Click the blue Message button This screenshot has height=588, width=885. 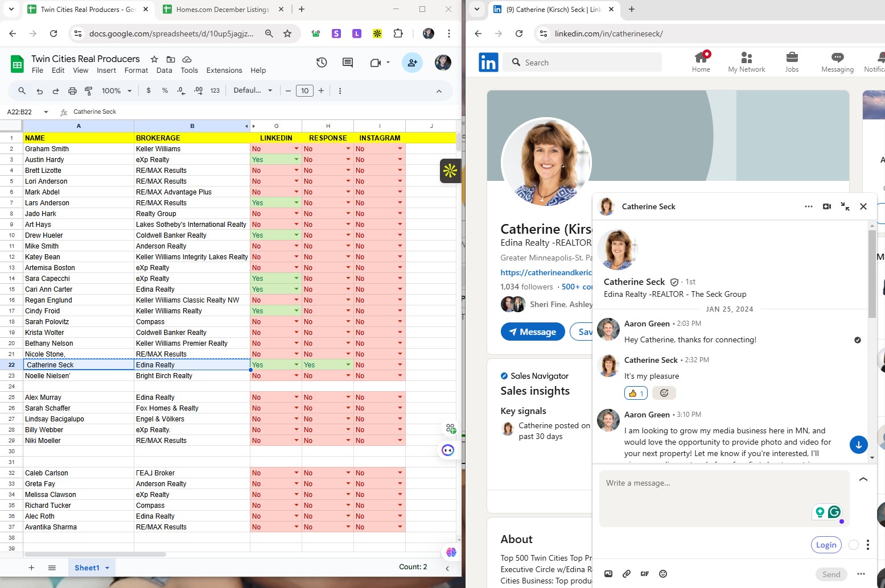532,332
